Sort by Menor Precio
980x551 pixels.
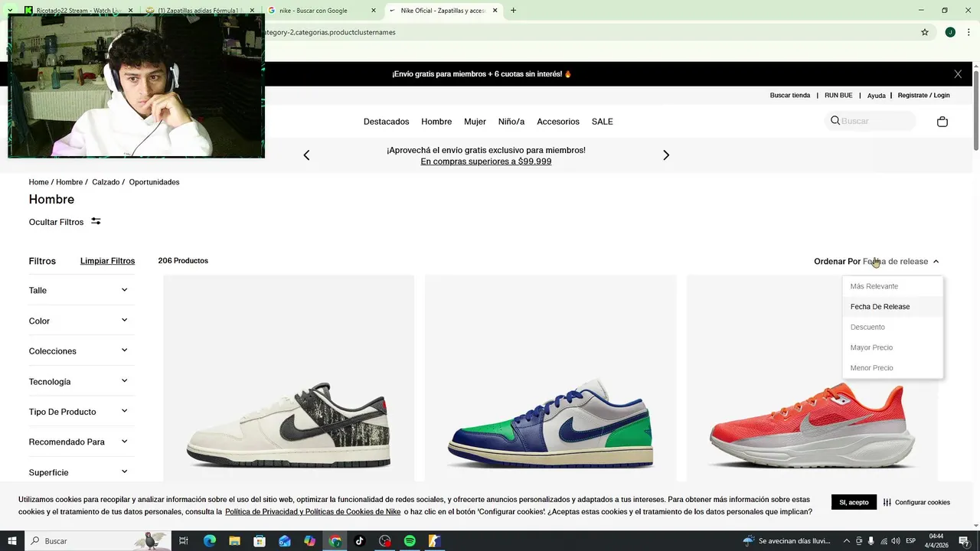[x=892, y=368]
